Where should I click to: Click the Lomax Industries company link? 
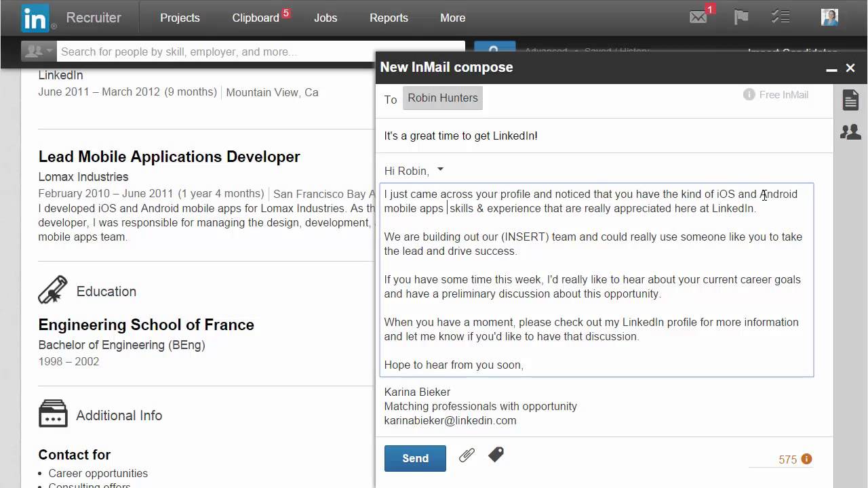(x=83, y=177)
